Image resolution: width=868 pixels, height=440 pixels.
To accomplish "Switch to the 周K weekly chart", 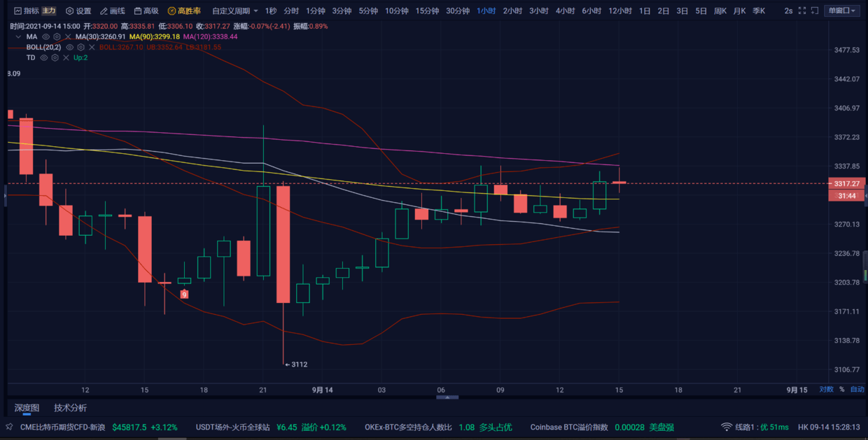I will pos(720,11).
